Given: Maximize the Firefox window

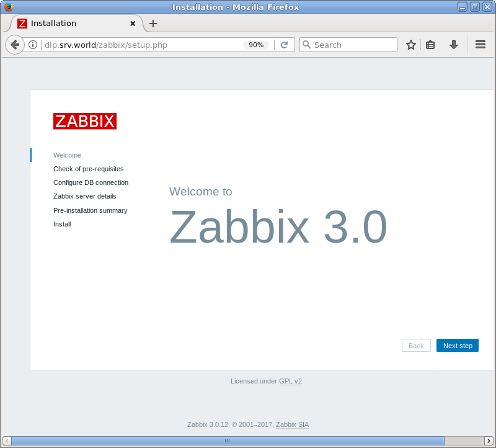Looking at the screenshot, I should point(475,7).
